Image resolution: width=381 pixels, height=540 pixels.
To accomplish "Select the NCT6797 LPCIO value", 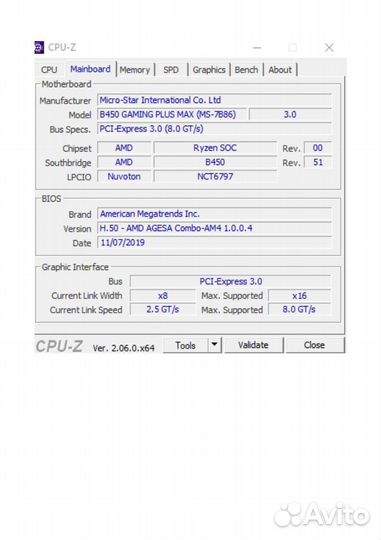I will tap(215, 177).
